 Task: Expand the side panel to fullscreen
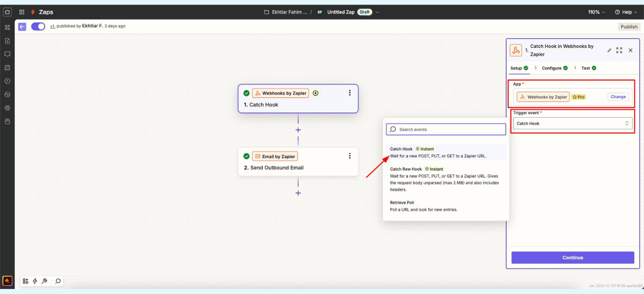(x=619, y=50)
